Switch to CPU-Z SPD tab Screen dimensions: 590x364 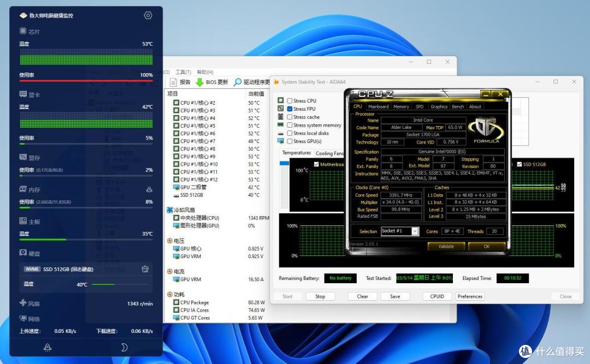click(x=420, y=107)
